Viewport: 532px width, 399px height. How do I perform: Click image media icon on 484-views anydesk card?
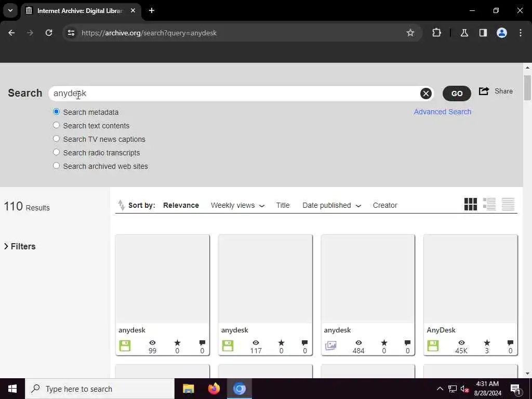[x=331, y=345]
